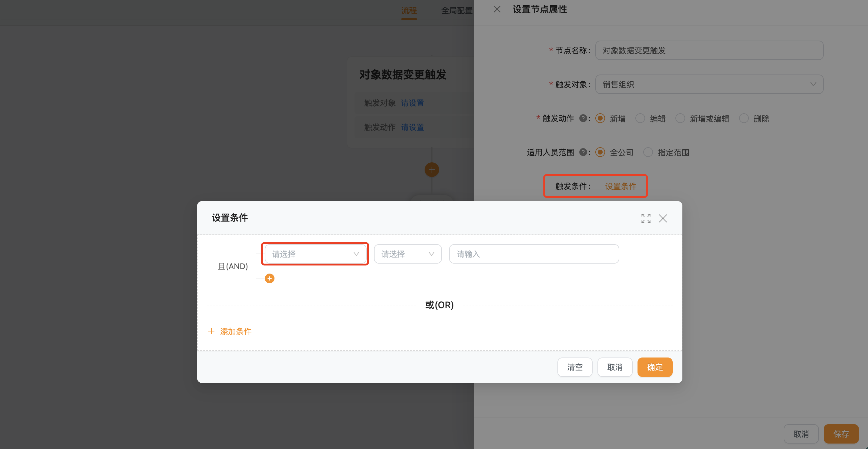
Task: Select 编辑 trigger action radio
Action: point(640,118)
